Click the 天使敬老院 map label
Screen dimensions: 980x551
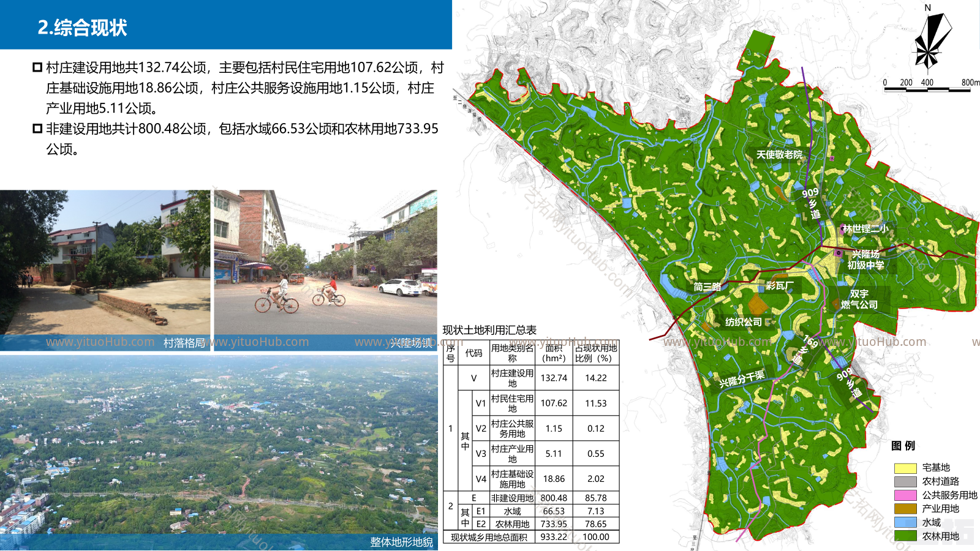point(779,155)
